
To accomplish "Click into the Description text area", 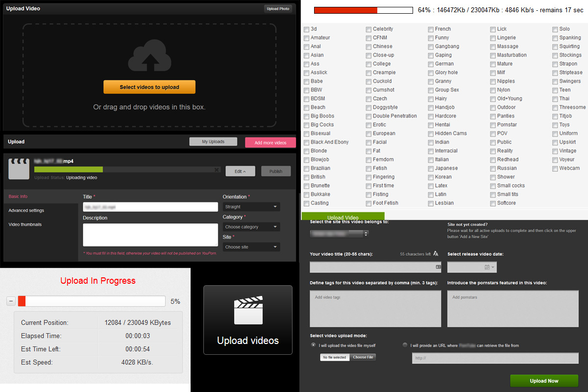I will (150, 235).
